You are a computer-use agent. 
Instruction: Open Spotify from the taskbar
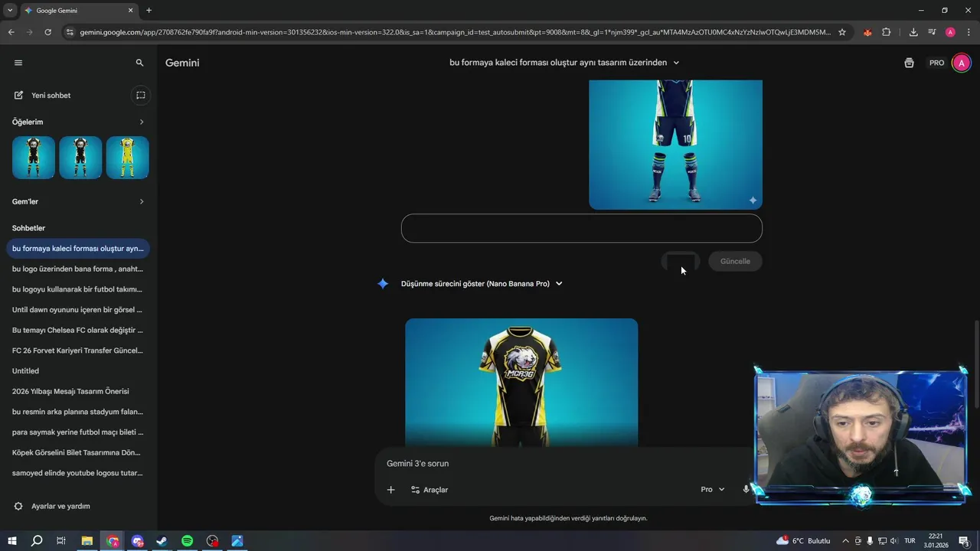(x=188, y=541)
